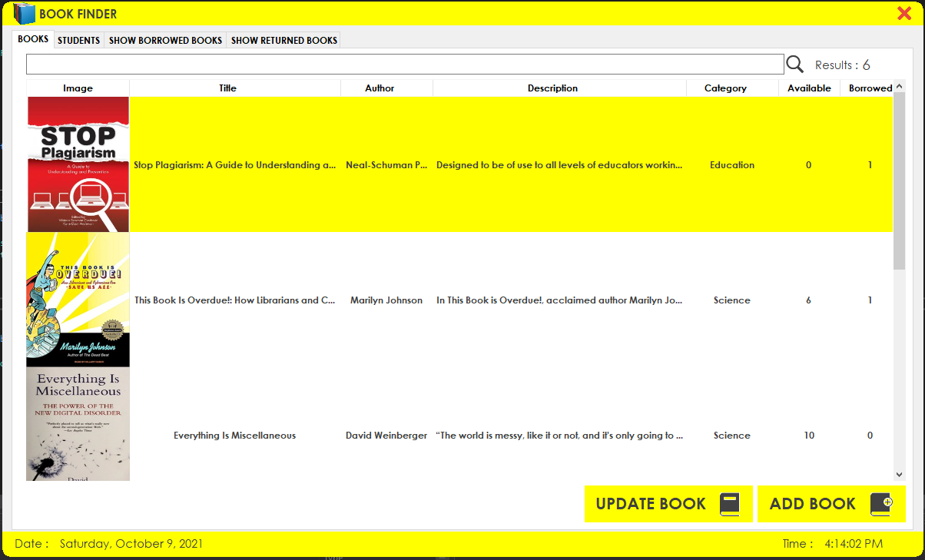
Task: Select the Stop Plagiarism book cover image
Action: (78, 164)
